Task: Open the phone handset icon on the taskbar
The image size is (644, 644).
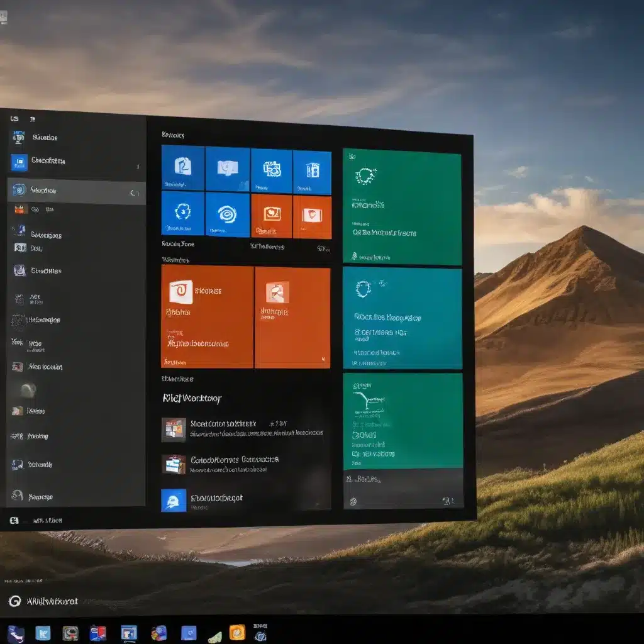Action: pyautogui.click(x=16, y=634)
